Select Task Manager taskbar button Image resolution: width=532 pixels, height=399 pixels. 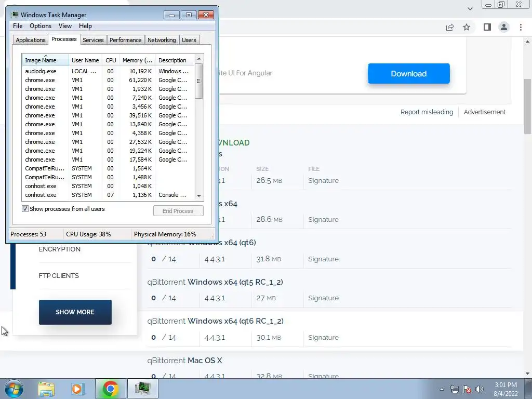click(x=142, y=389)
